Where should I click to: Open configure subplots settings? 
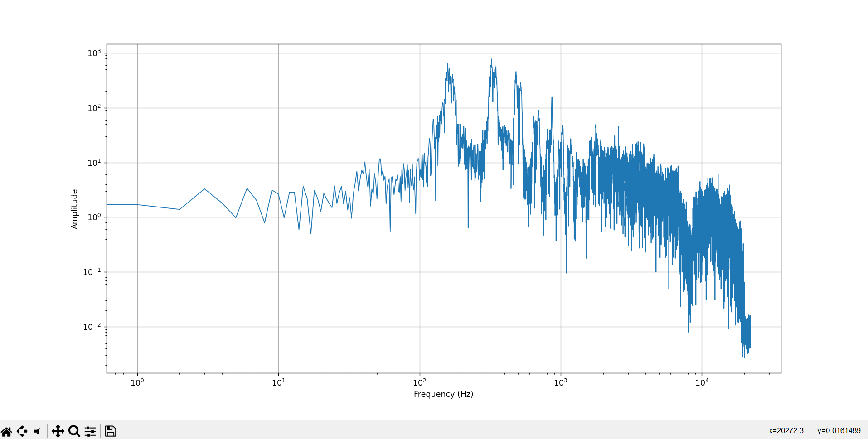[90, 431]
